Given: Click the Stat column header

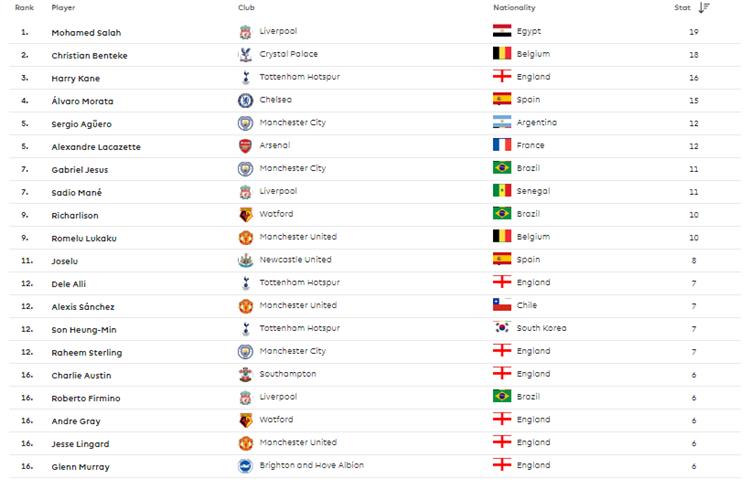Looking at the screenshot, I should pos(681,8).
